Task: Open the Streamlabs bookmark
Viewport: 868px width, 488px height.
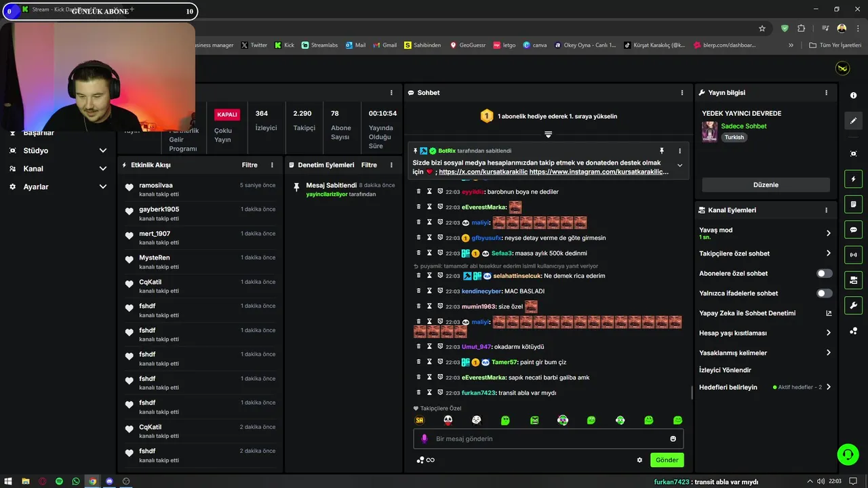Action: [x=319, y=45]
